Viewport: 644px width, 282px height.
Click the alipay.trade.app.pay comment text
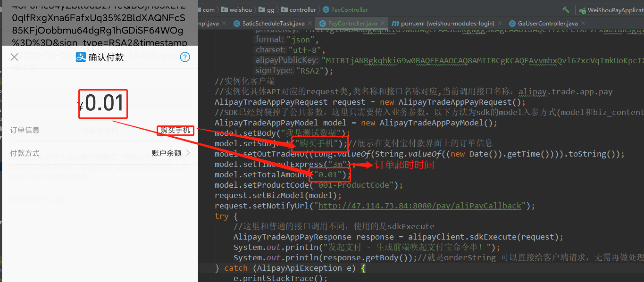(566, 91)
